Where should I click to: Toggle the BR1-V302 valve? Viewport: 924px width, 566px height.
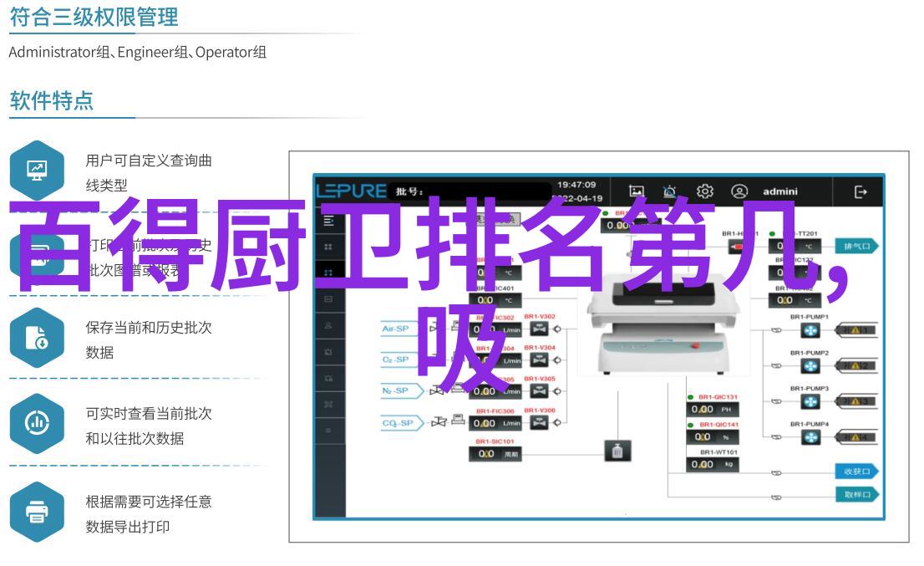click(x=539, y=329)
